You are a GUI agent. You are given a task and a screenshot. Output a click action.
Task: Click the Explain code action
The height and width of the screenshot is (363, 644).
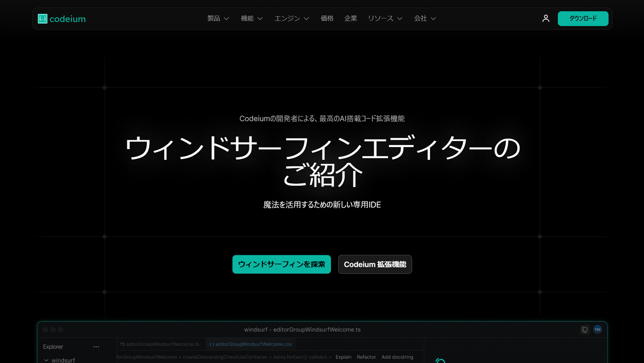pos(343,357)
